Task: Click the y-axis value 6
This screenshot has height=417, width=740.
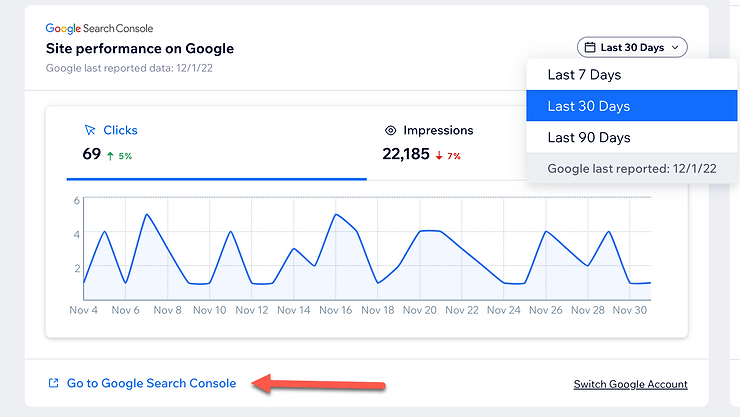Action: (x=77, y=200)
